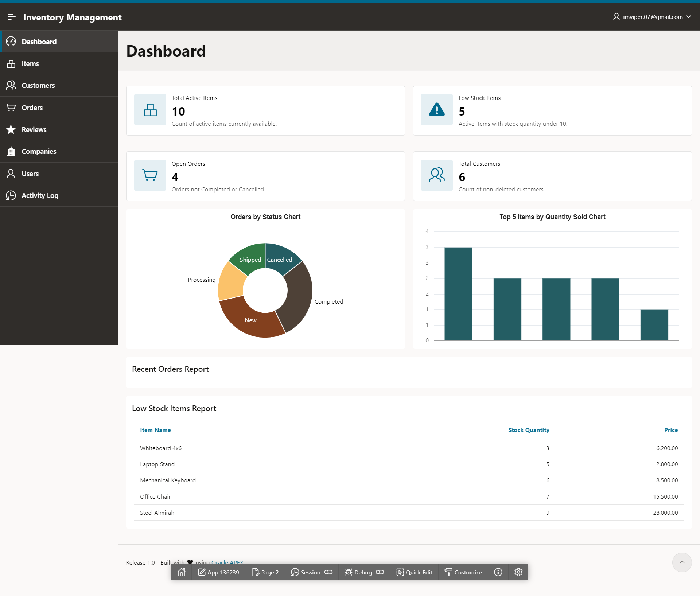This screenshot has width=700, height=596.
Task: Click Customize in developer toolbar
Action: (463, 572)
